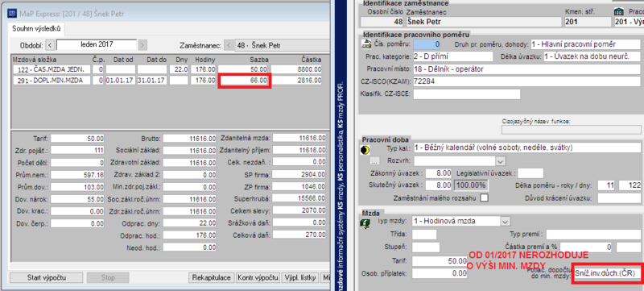The width and height of the screenshot is (644, 291).
Task: Click the Legislativní úvazek field
Action: tap(530, 173)
